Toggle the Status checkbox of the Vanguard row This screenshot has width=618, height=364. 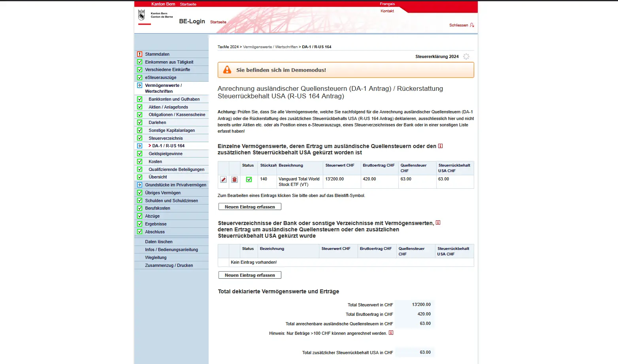coord(249,179)
